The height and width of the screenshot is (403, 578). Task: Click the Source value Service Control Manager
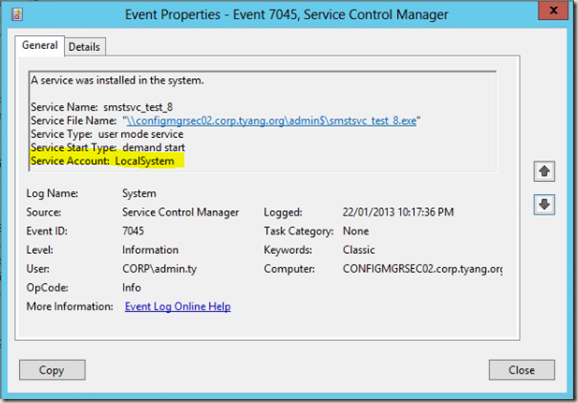click(x=181, y=212)
